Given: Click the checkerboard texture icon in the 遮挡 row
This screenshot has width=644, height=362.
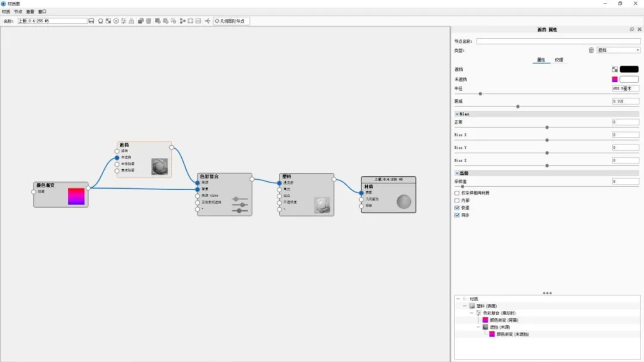Looking at the screenshot, I should 615,70.
